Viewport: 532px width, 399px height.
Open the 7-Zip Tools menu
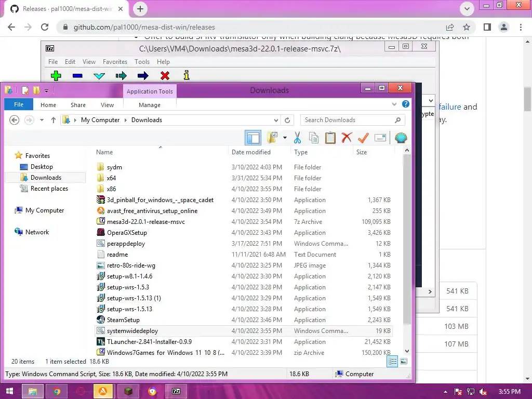pyautogui.click(x=142, y=62)
